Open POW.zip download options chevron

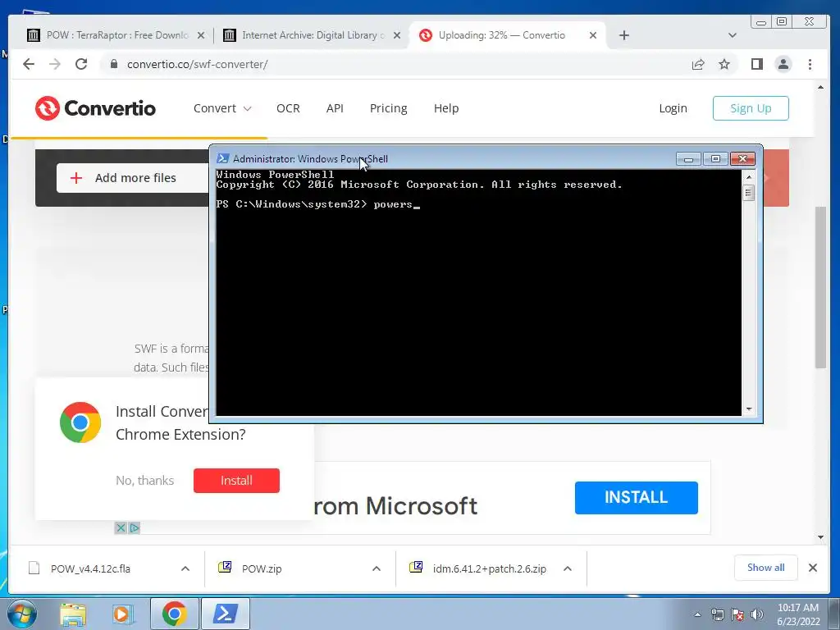(377, 569)
